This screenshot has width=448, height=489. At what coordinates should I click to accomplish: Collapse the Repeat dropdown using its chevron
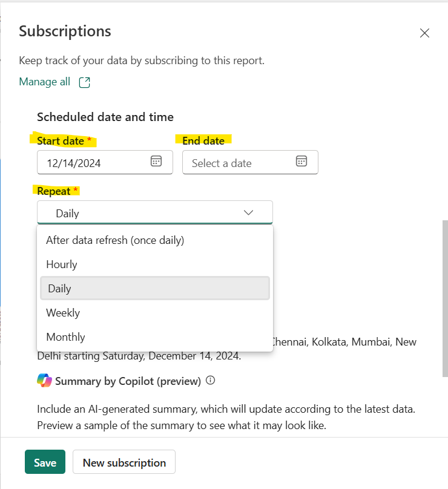(x=248, y=212)
